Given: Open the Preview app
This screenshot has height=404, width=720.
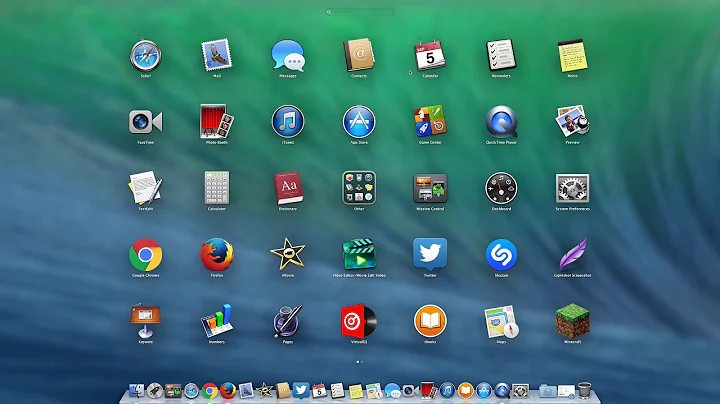Looking at the screenshot, I should pos(573,122).
